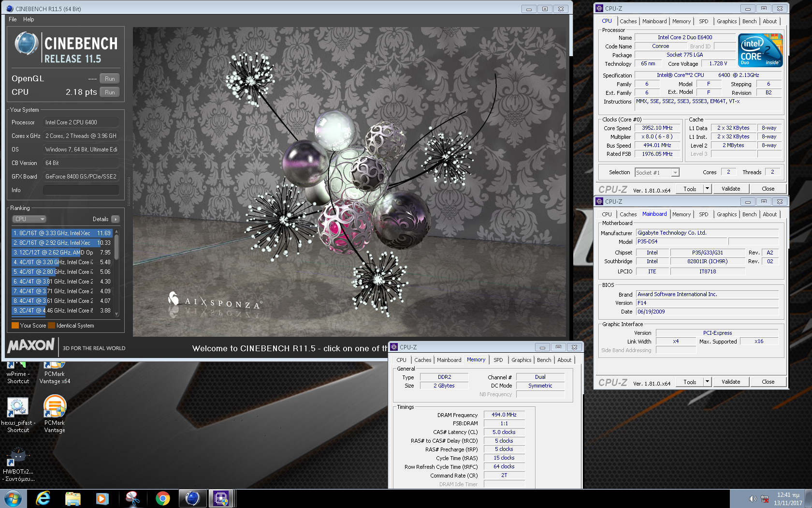Click the Cinebench Release 11.5 logo
The height and width of the screenshot is (508, 812).
click(x=66, y=48)
